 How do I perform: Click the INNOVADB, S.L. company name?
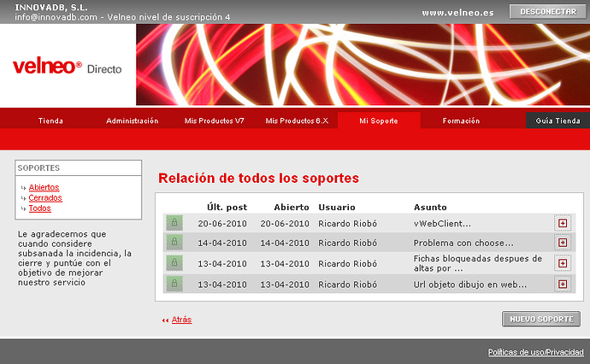51,7
